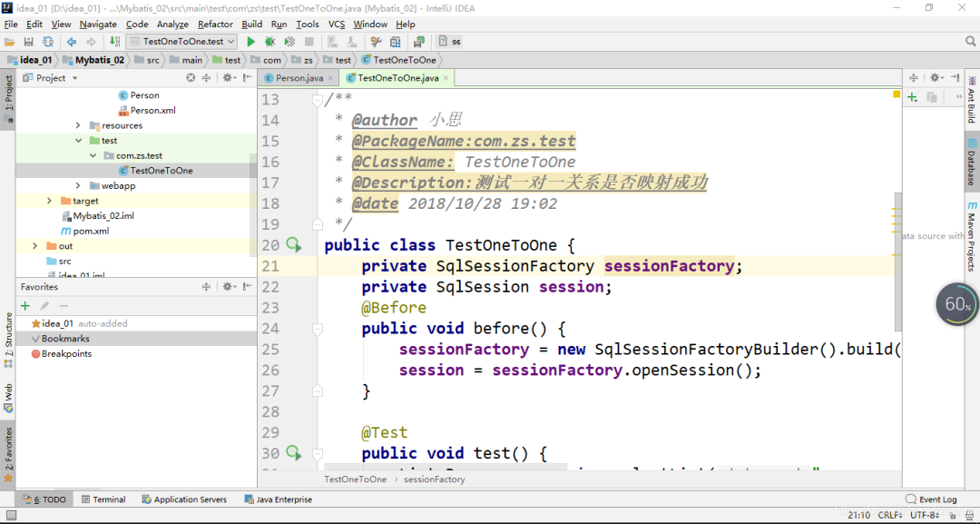Click the Save All icon
Image resolution: width=980 pixels, height=524 pixels.
[28, 41]
